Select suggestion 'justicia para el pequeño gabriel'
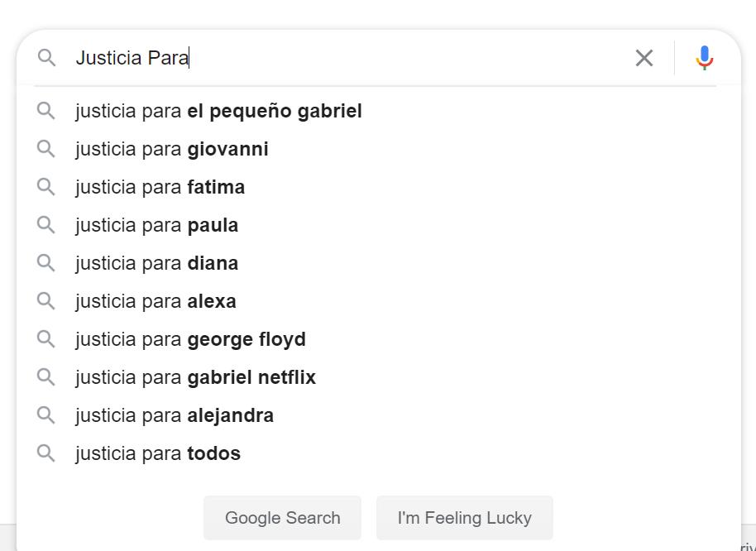Image resolution: width=756 pixels, height=551 pixels. pyautogui.click(x=218, y=111)
